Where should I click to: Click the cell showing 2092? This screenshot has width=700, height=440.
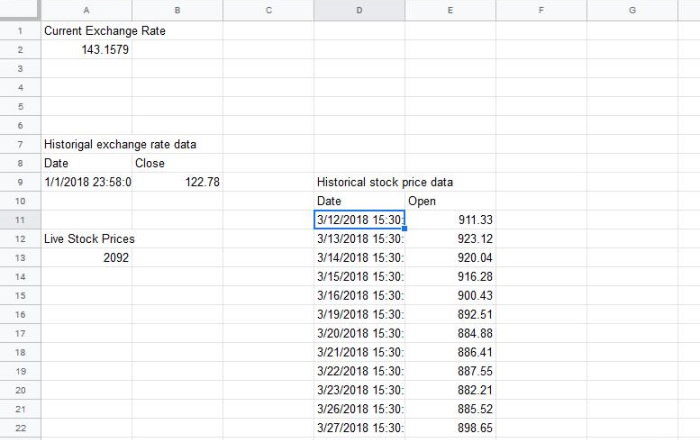[86, 258]
